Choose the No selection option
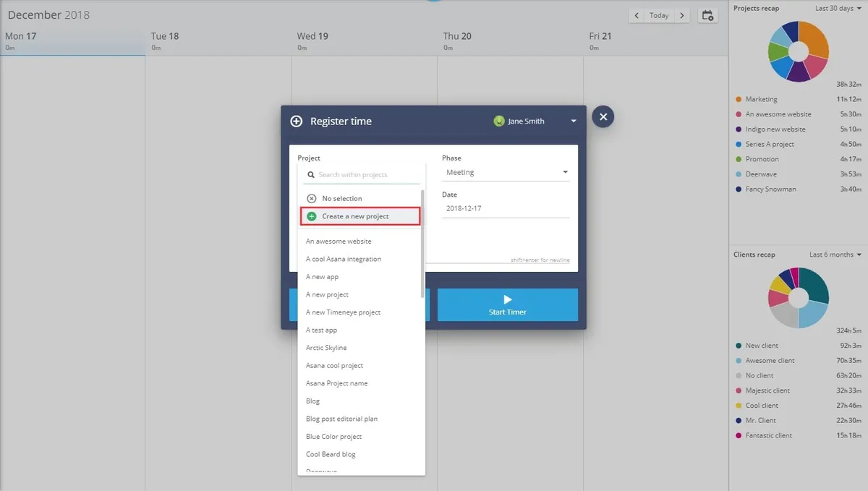This screenshot has width=868, height=491. (x=360, y=198)
